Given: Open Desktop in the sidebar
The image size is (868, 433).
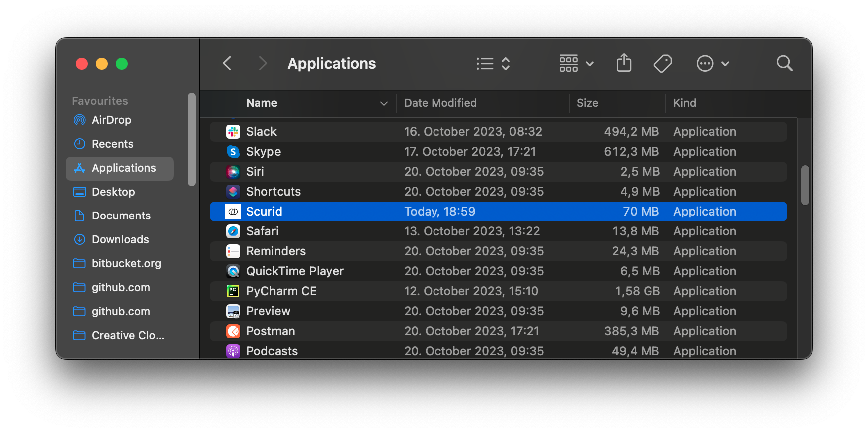Looking at the screenshot, I should pyautogui.click(x=120, y=192).
